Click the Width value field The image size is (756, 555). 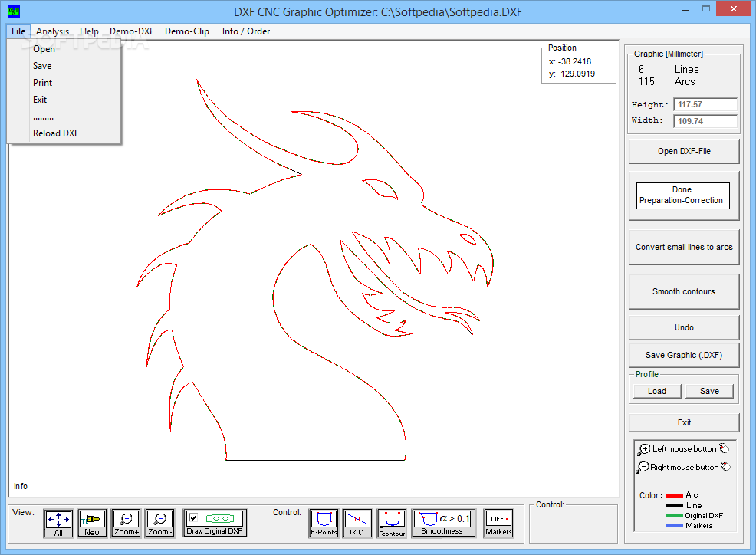705,121
